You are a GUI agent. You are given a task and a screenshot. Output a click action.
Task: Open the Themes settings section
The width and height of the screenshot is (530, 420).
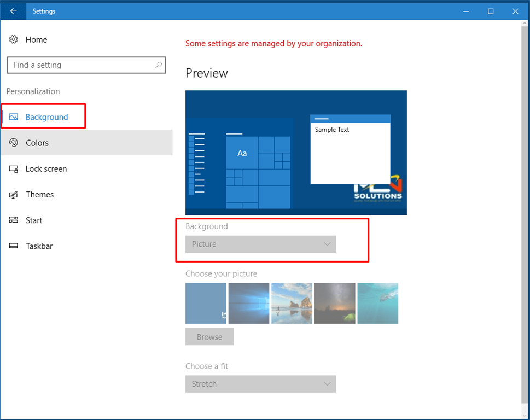pyautogui.click(x=86, y=195)
